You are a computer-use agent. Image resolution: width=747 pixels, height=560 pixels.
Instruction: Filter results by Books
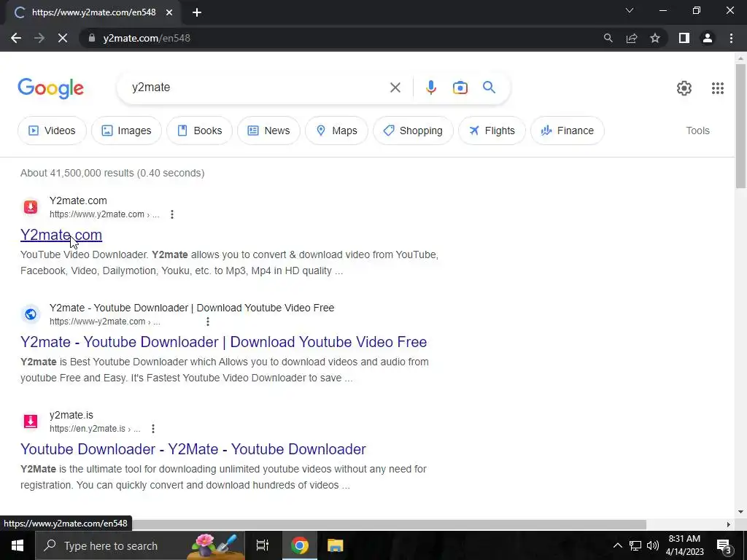200,131
